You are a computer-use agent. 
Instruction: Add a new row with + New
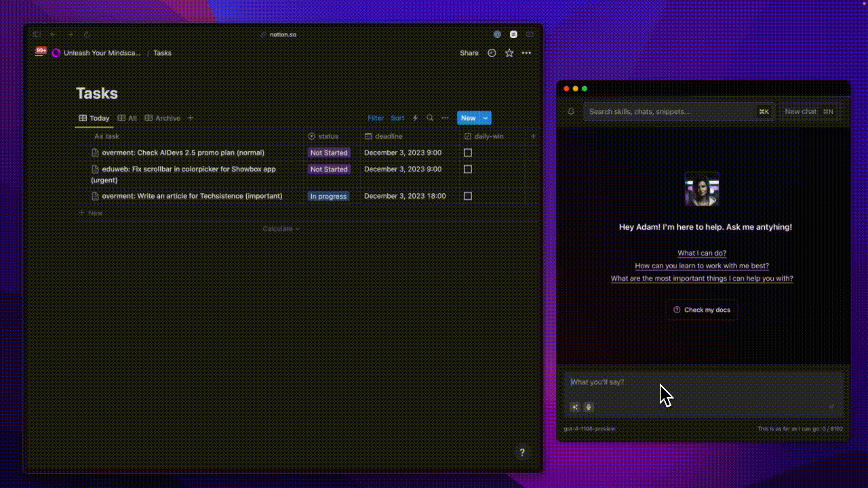point(90,213)
